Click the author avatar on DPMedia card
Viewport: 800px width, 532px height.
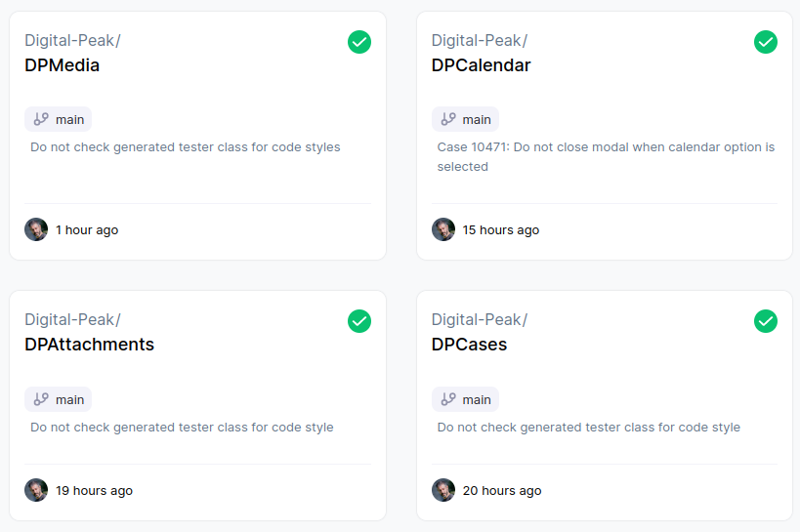click(x=36, y=229)
